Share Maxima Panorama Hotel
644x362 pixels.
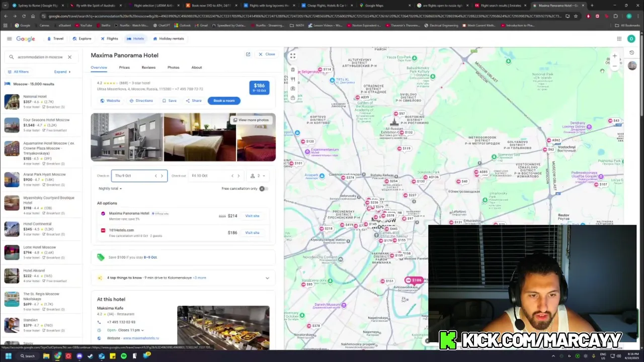194,101
